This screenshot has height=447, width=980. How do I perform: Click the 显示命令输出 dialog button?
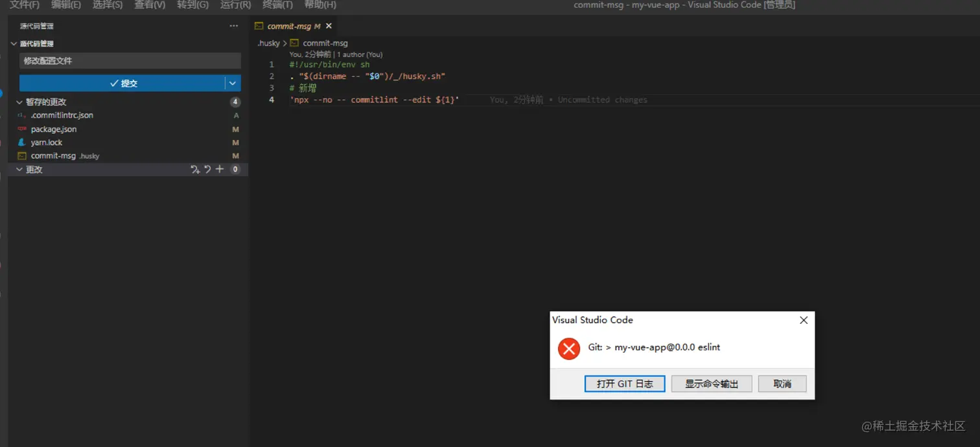(712, 384)
